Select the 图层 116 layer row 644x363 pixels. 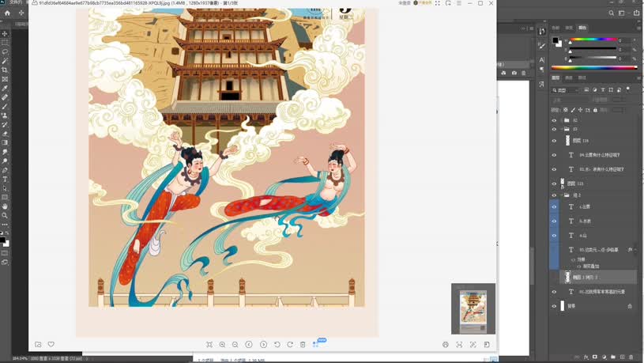point(595,141)
